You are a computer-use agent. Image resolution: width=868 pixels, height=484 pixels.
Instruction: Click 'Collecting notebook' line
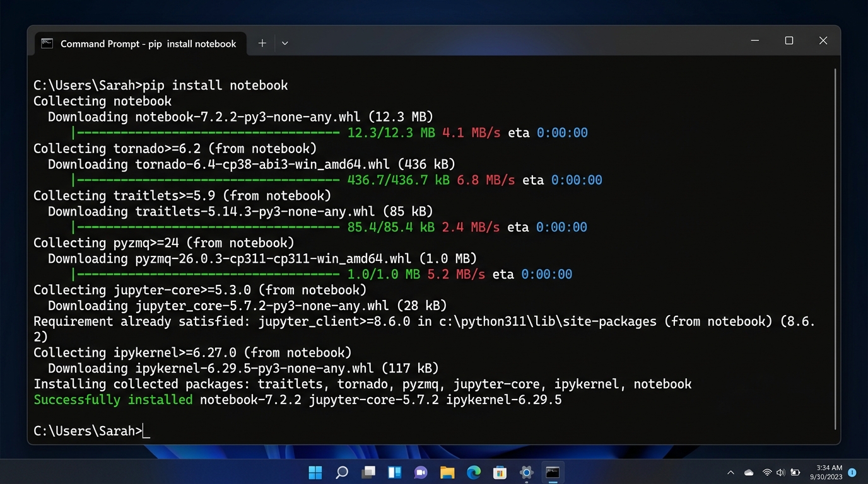[x=102, y=101]
